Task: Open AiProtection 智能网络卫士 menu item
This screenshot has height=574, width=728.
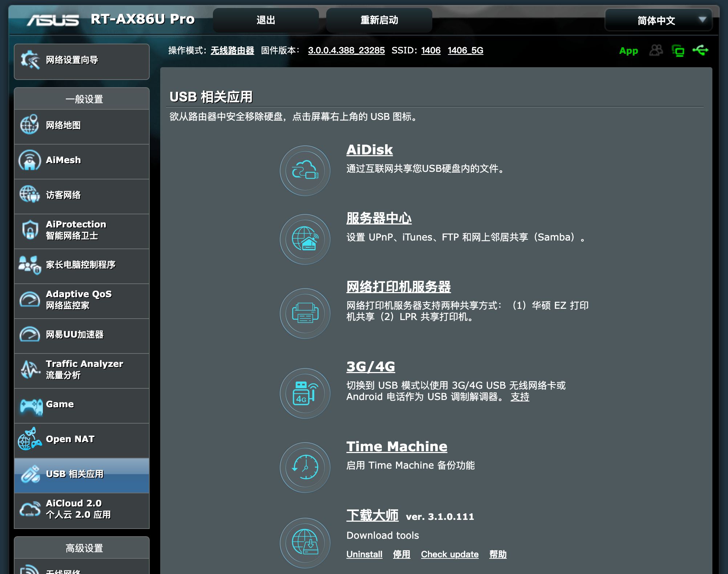Action: click(82, 231)
